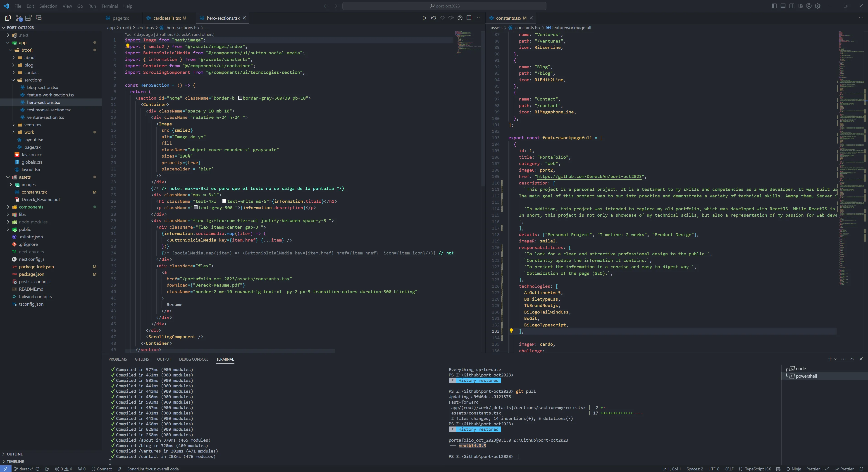Open the Terminal menu
The height and width of the screenshot is (472, 868).
tap(110, 6)
